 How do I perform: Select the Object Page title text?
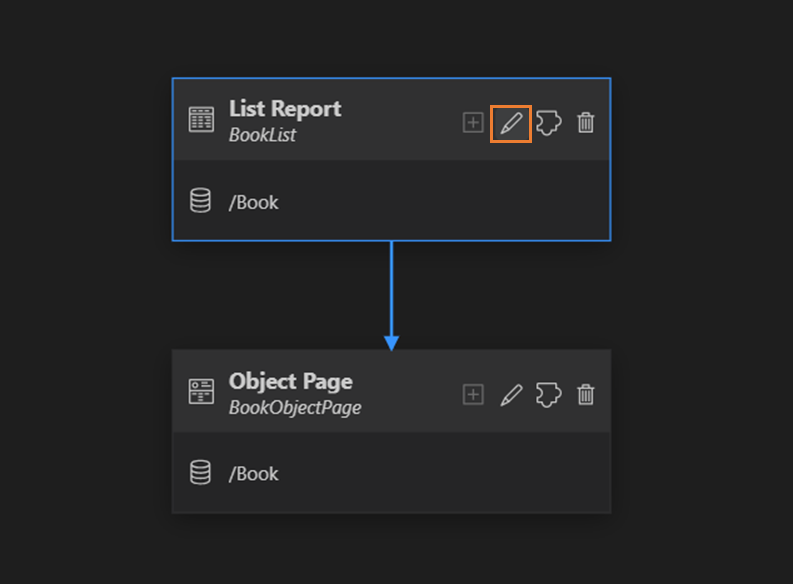click(291, 381)
